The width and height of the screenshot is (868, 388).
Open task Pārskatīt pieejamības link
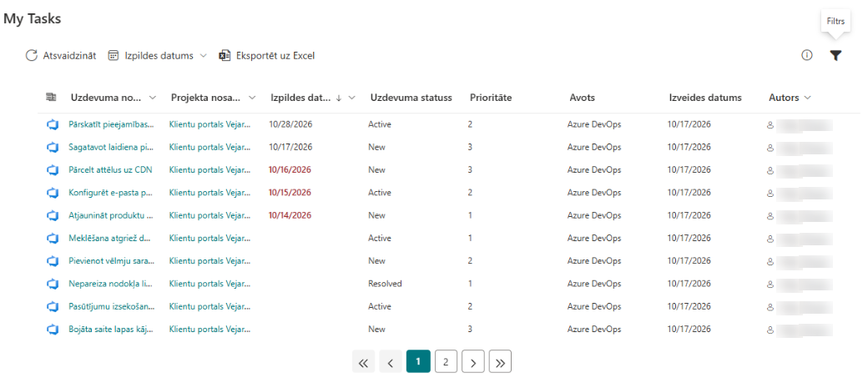111,124
